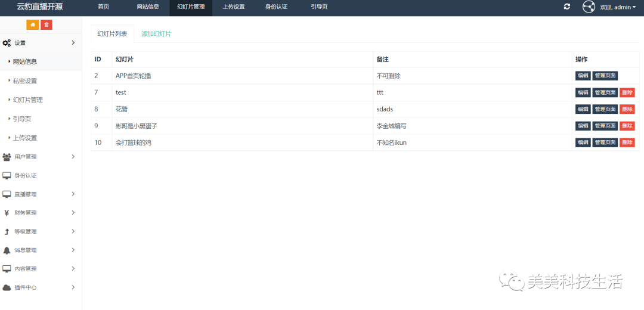
Task: Expand the 内容管理 section chevron
Action: [x=73, y=268]
